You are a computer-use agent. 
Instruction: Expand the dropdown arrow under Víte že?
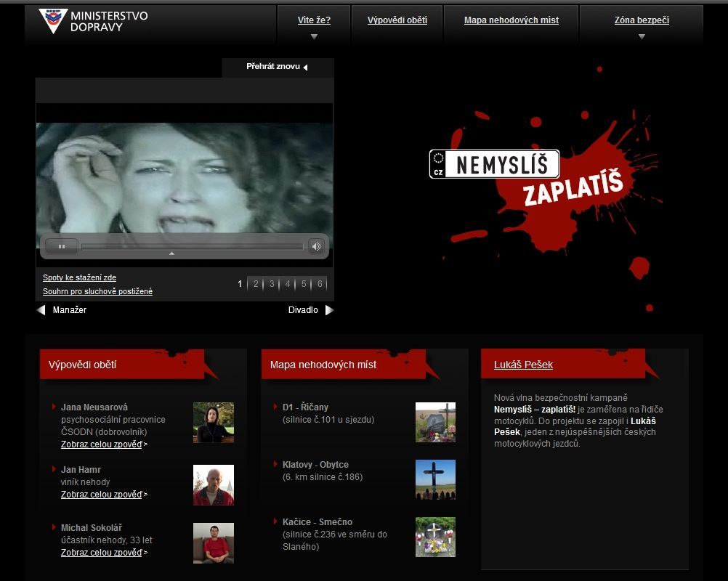coord(315,36)
